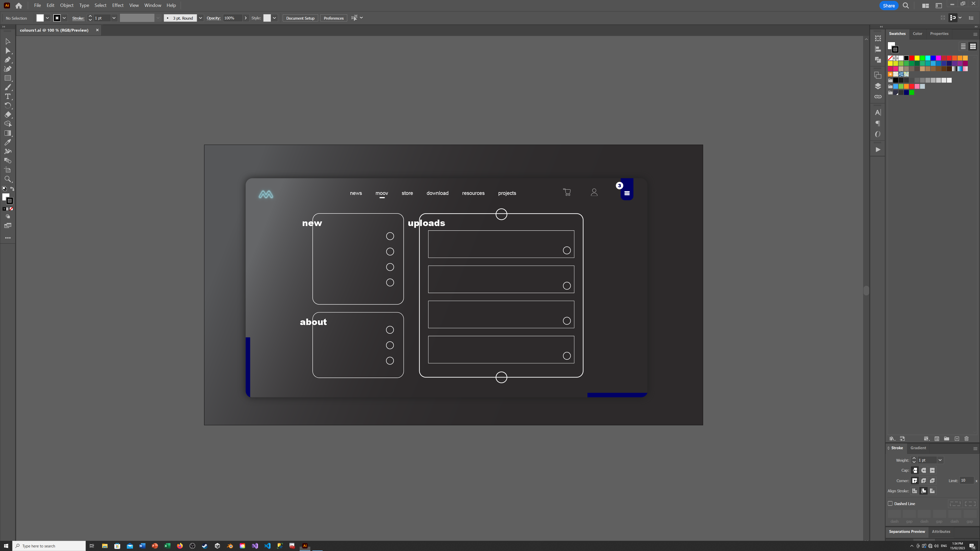The width and height of the screenshot is (980, 551).
Task: Select the Eyedropper tool
Action: coord(8,142)
